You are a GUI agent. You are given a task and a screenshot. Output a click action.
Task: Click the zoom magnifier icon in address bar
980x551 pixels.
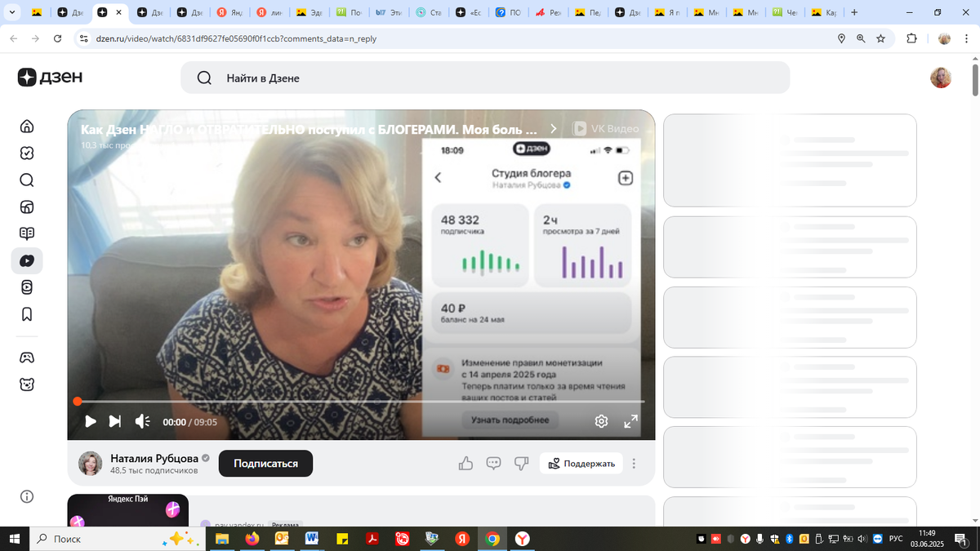click(861, 38)
